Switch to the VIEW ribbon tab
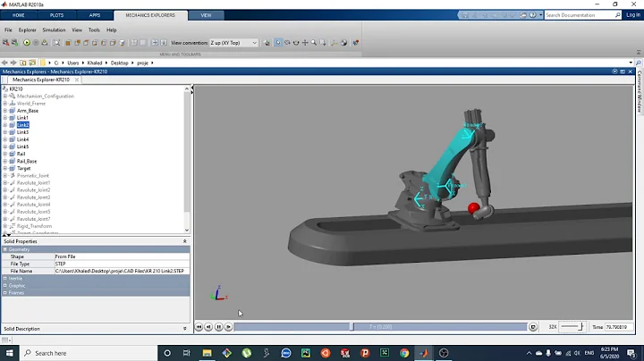The image size is (644, 361). pos(206,15)
